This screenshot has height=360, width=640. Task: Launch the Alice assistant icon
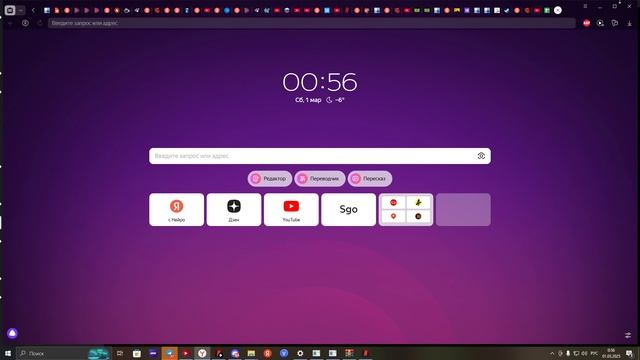(x=12, y=333)
